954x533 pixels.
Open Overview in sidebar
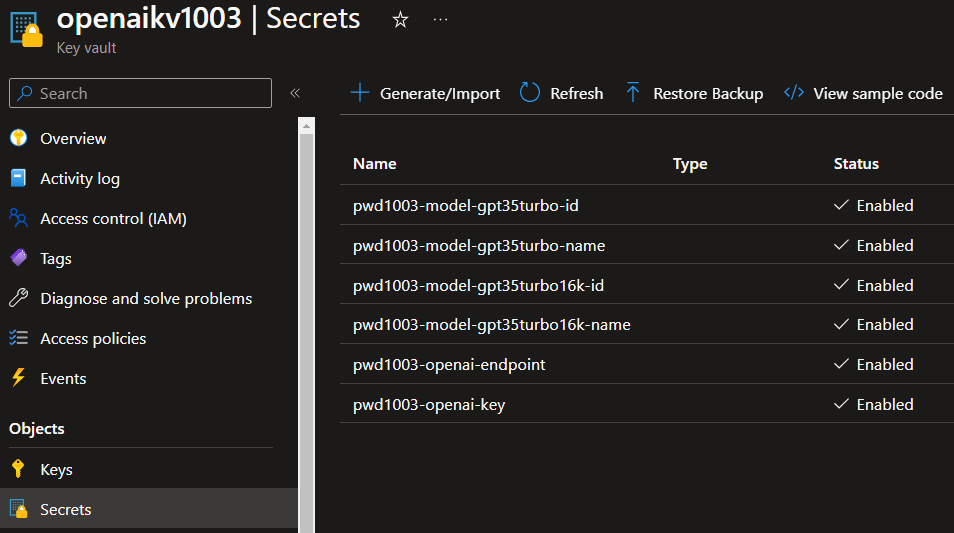[73, 139]
